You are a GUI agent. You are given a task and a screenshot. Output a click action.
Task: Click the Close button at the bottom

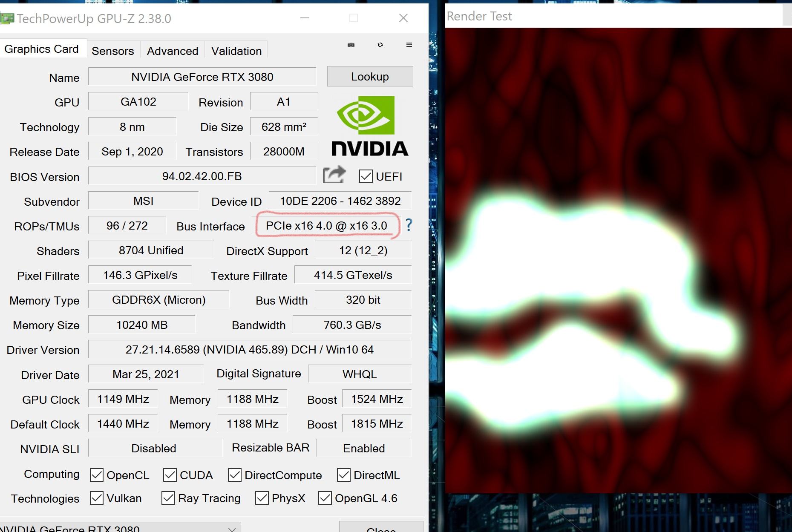[x=381, y=527]
